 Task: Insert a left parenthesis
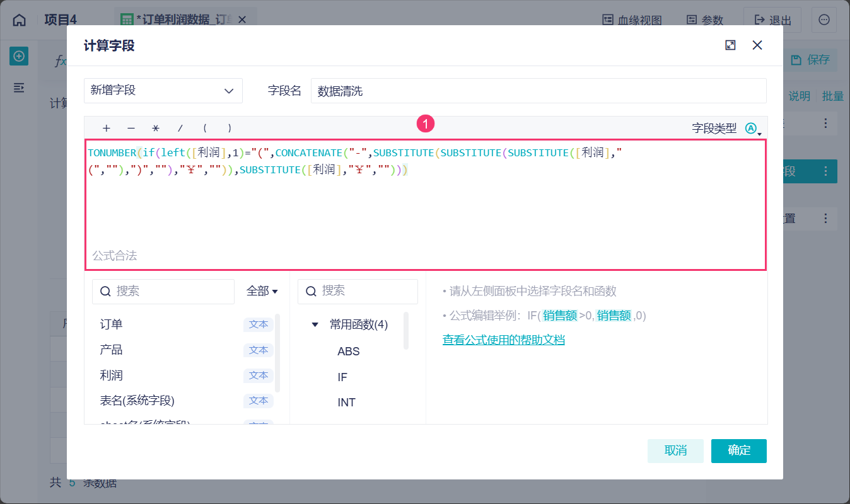coord(205,128)
